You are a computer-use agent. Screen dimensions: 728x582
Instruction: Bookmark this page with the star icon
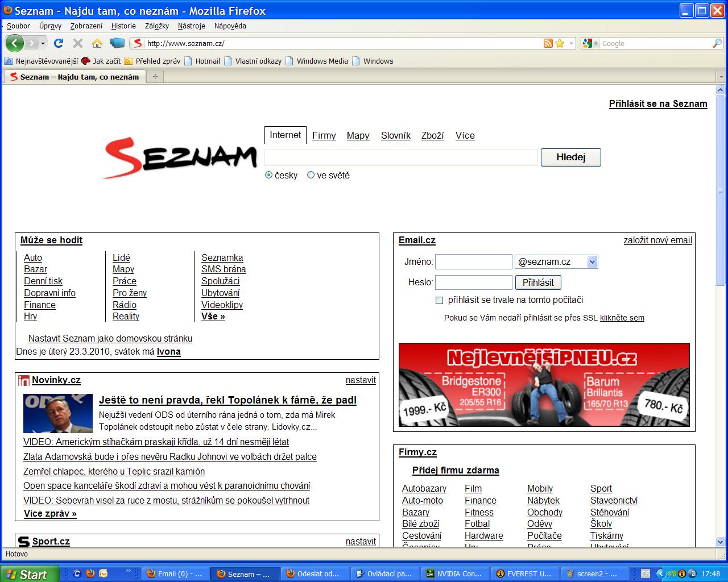click(560, 43)
